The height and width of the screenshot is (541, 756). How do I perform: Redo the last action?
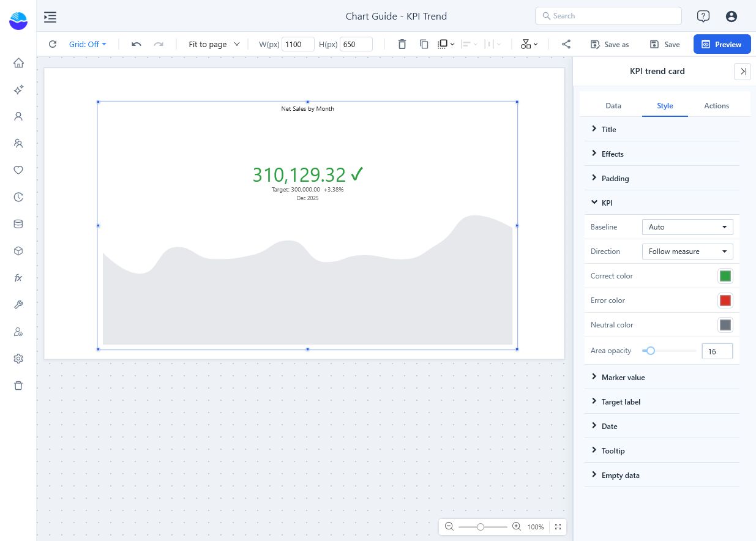point(159,44)
